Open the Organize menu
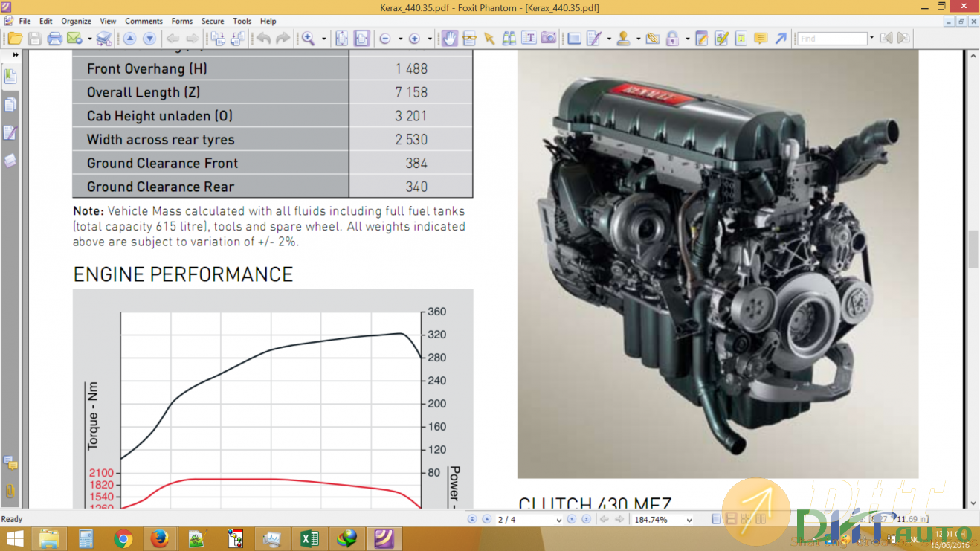Image resolution: width=980 pixels, height=551 pixels. point(75,21)
